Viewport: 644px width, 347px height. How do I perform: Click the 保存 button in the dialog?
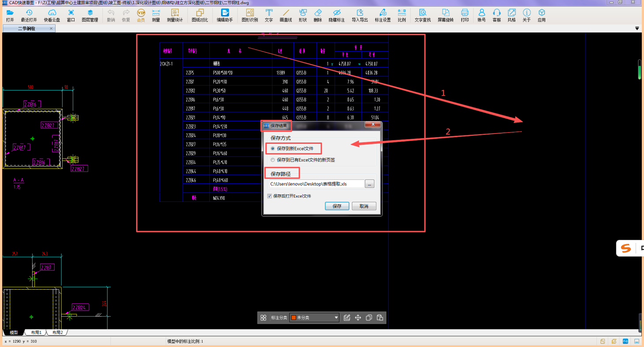click(337, 206)
